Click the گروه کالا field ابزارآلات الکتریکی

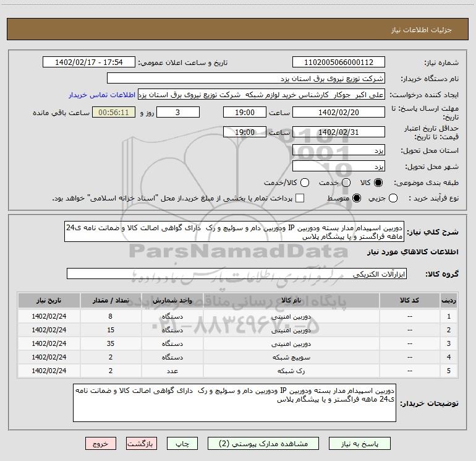(237, 274)
